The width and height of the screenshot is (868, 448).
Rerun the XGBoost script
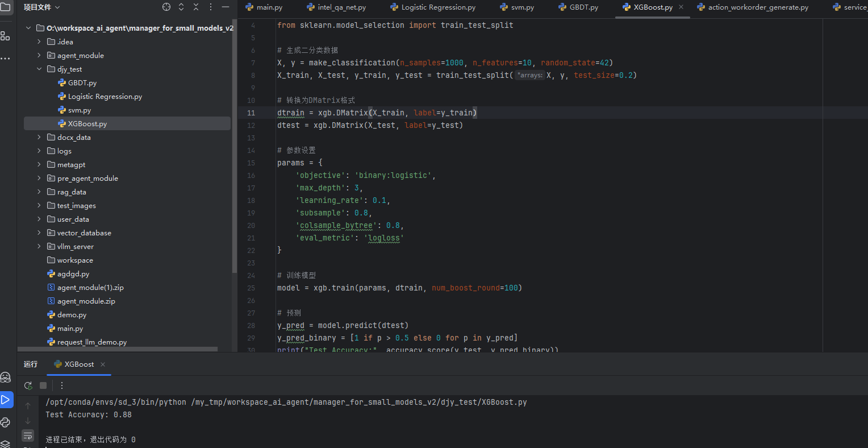pyautogui.click(x=28, y=385)
